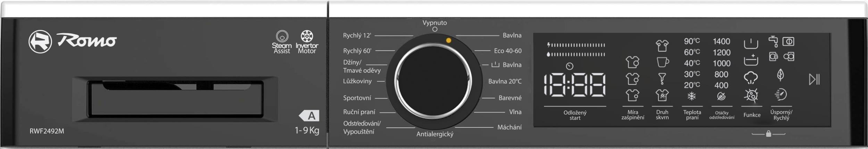Set the dial to Vypnuto

pyautogui.click(x=435, y=23)
